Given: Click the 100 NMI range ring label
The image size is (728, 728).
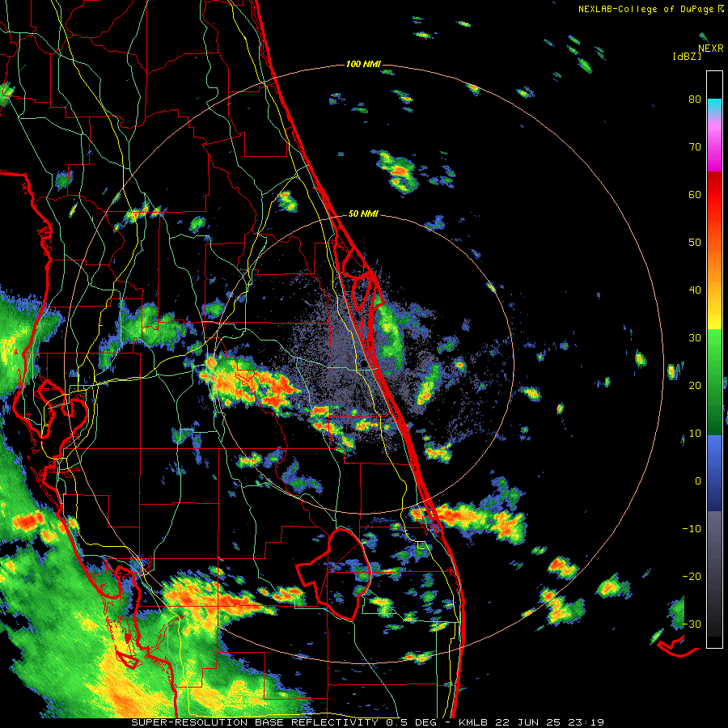Looking at the screenshot, I should (x=363, y=64).
